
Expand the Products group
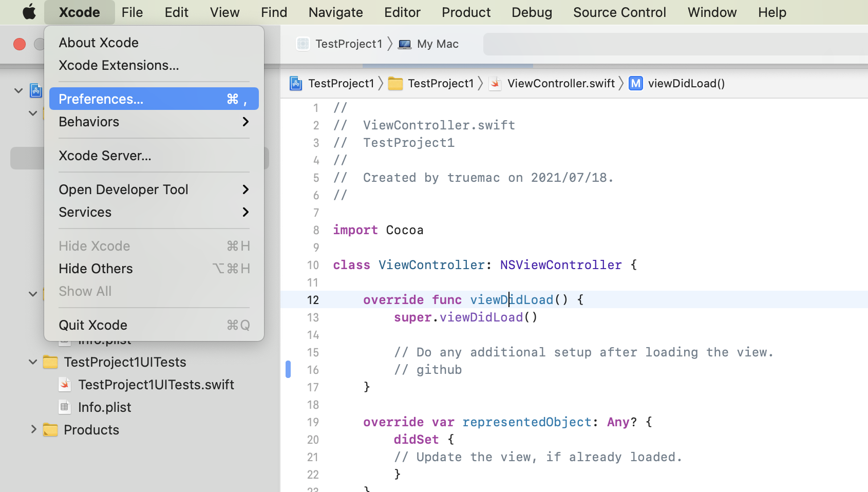tap(33, 429)
